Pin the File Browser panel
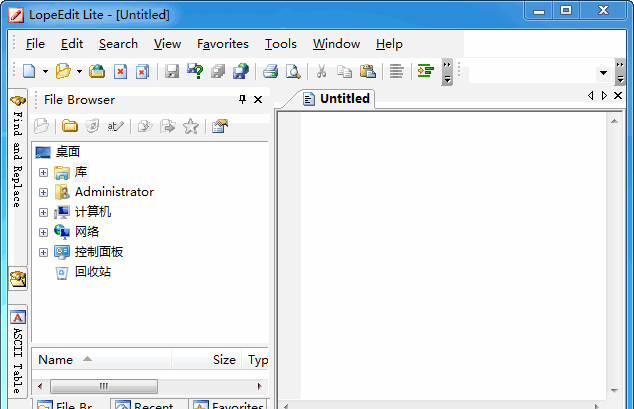Screen dimensions: 634x409 242,99
